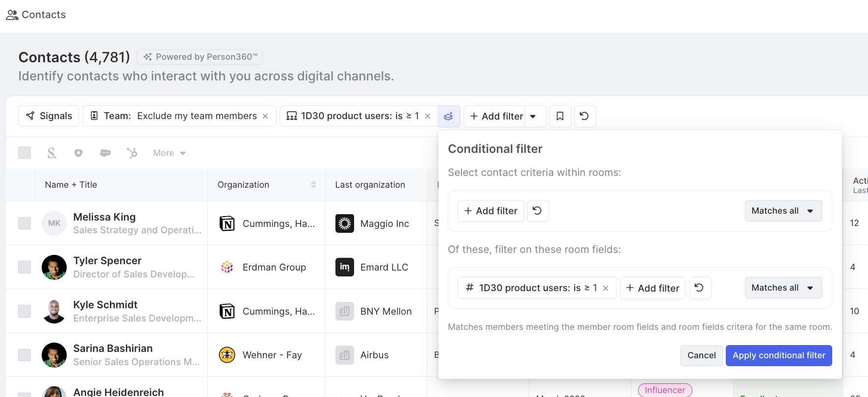Click Emard LLC last organization
868x397 pixels.
(x=384, y=267)
